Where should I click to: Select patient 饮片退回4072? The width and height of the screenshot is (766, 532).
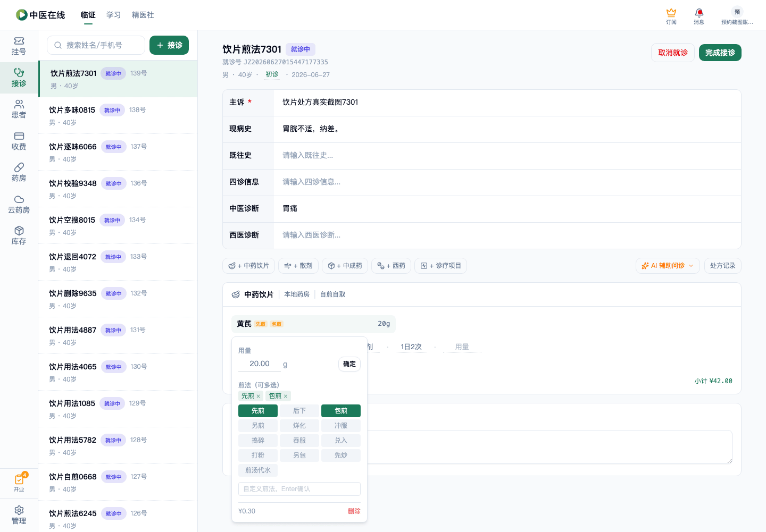(118, 262)
